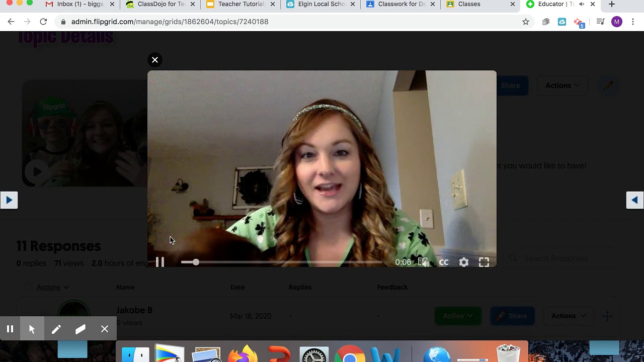Viewport: 644px width, 362px height.
Task: Open Finder from the Dock
Action: [136, 354]
